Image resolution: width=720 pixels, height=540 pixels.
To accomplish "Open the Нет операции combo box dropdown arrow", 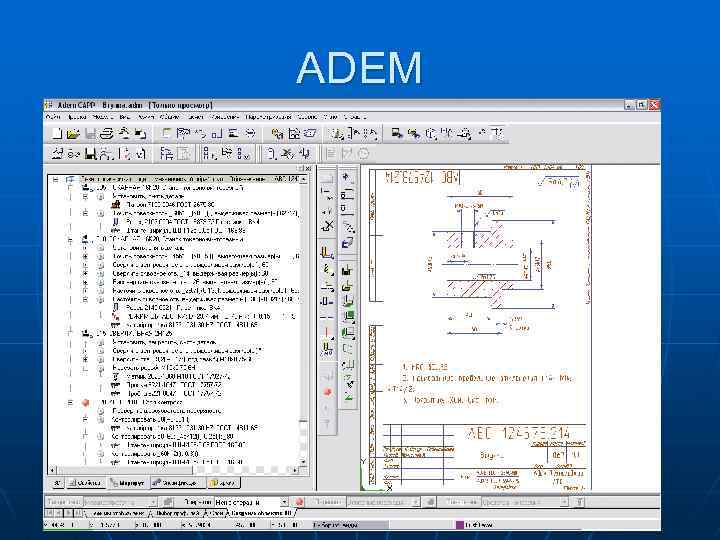I will pos(284,502).
